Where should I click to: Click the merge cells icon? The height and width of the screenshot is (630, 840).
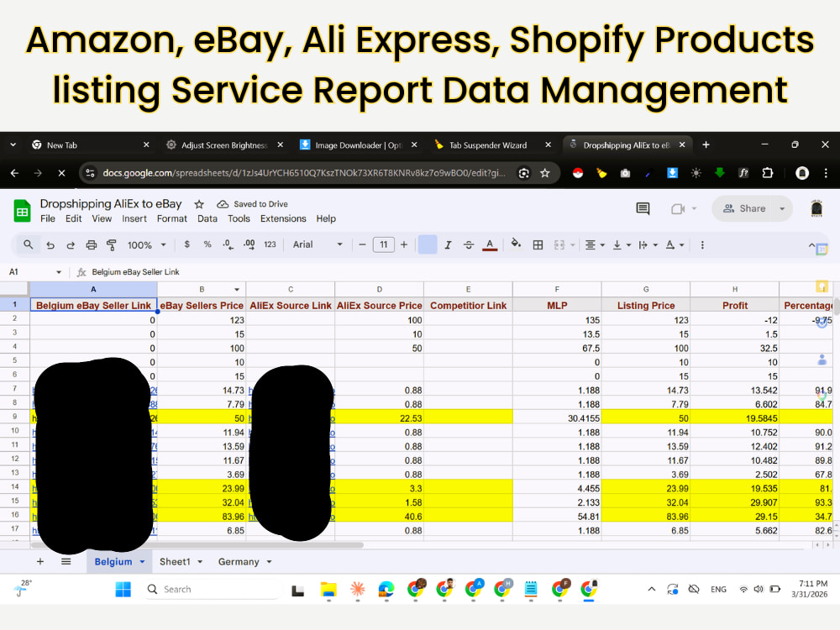pyautogui.click(x=559, y=244)
